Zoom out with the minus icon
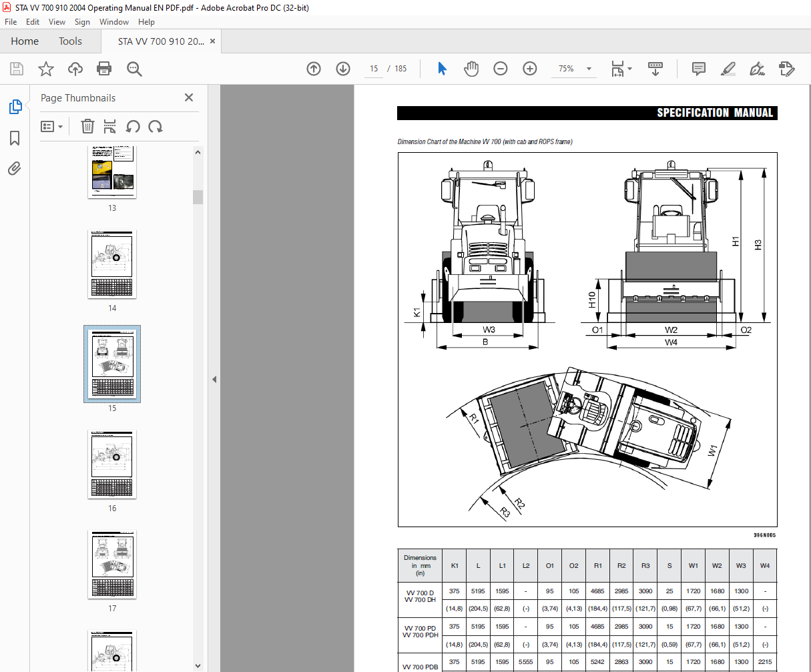811x672 pixels. 501,69
